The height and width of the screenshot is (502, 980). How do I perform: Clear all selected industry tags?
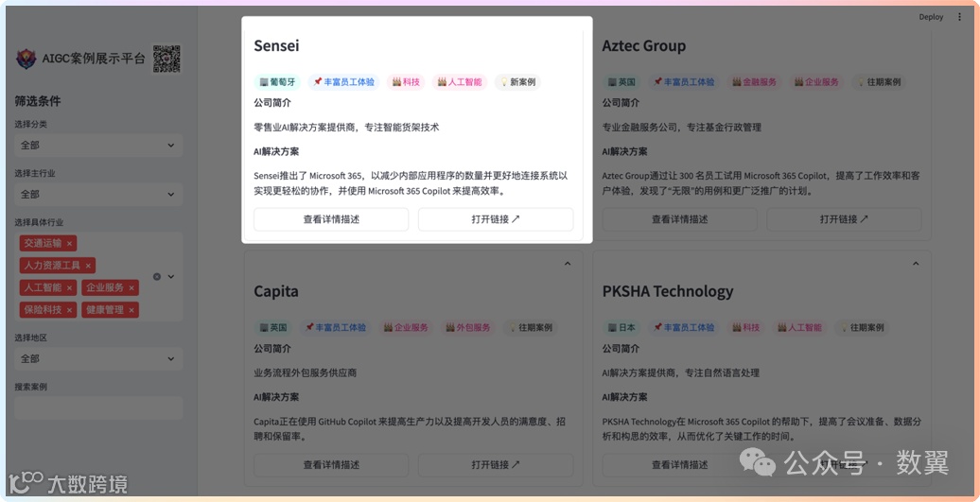point(157,277)
